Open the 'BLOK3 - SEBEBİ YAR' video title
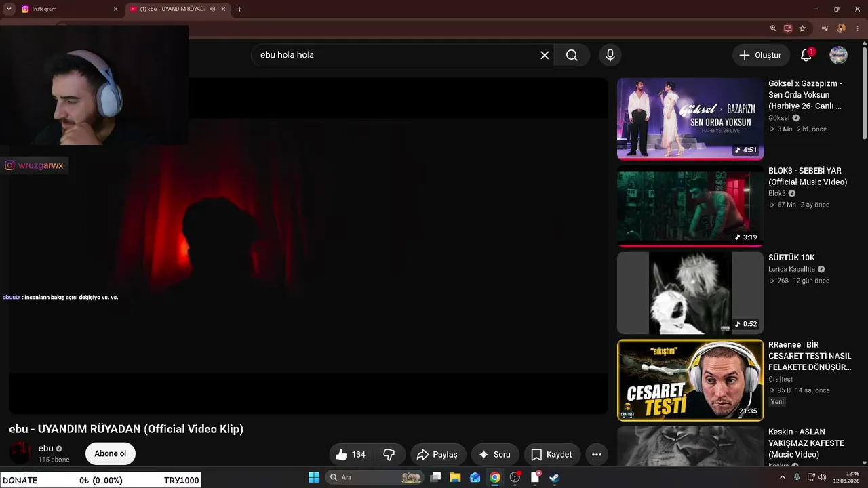The height and width of the screenshot is (488, 868). click(x=808, y=176)
